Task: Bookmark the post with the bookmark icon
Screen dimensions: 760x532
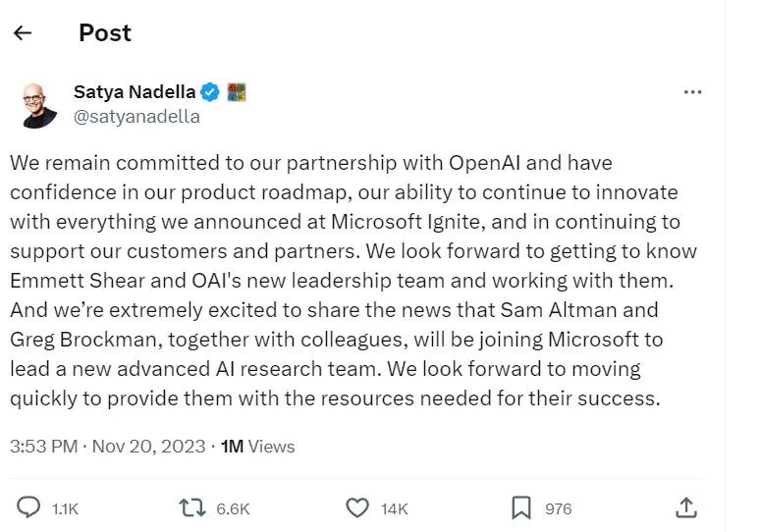Action: point(521,507)
